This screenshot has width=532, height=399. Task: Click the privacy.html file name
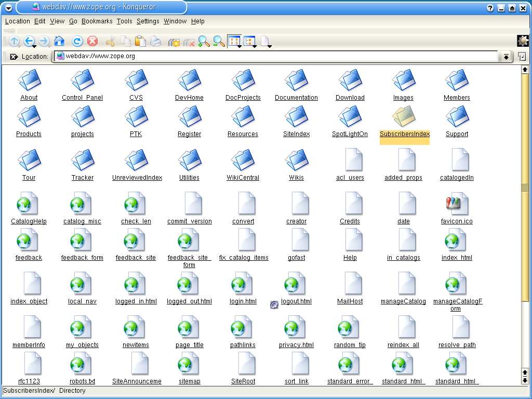(x=296, y=345)
